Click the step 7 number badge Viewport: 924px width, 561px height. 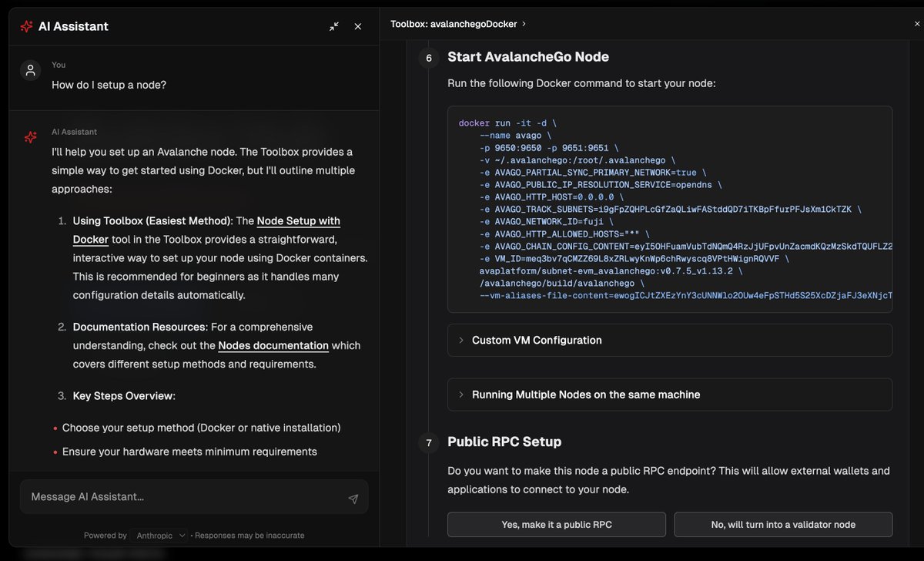[x=429, y=443]
